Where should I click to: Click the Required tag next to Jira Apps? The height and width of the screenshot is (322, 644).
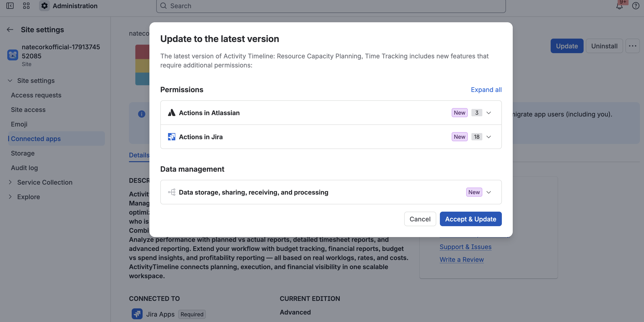coord(192,314)
